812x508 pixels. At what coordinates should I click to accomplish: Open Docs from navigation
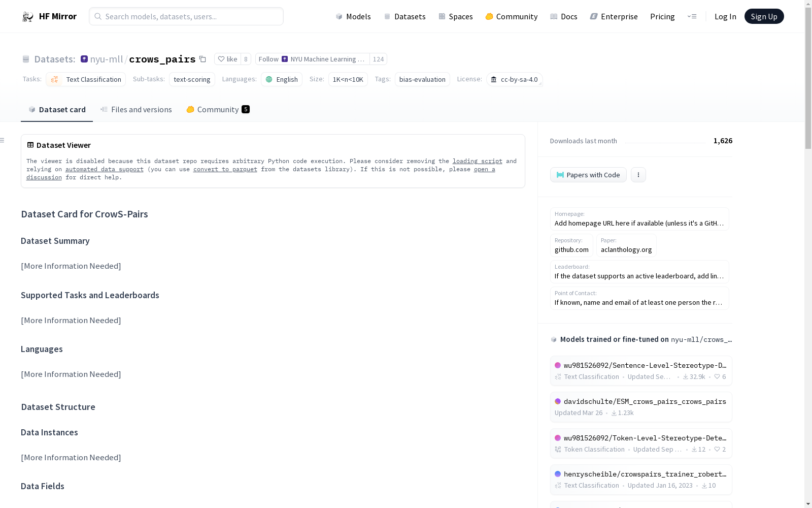pos(564,16)
